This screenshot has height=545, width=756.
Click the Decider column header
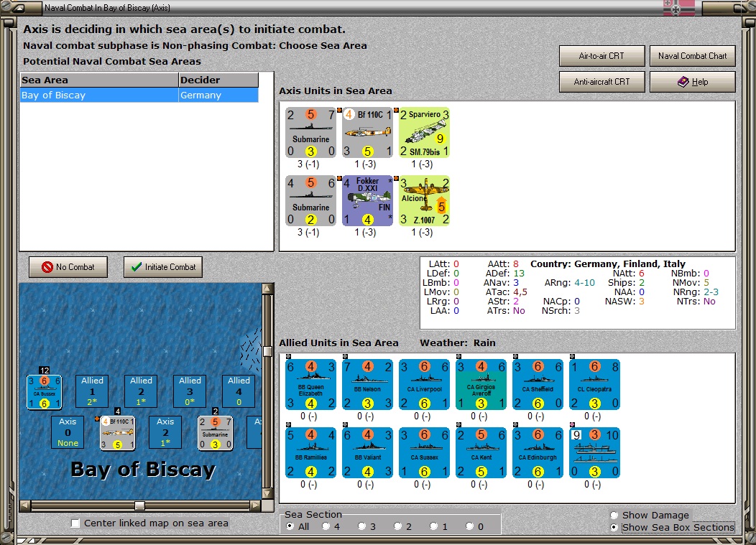click(x=218, y=80)
